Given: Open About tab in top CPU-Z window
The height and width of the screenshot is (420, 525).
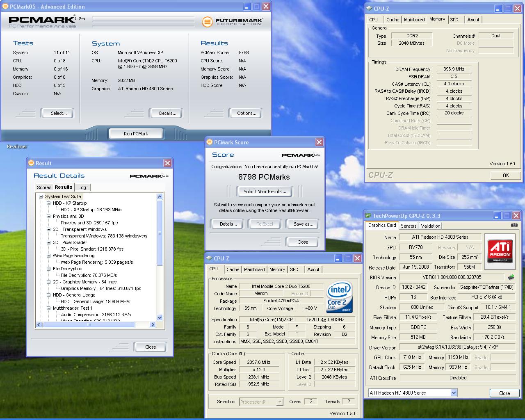Looking at the screenshot, I should pos(473,20).
